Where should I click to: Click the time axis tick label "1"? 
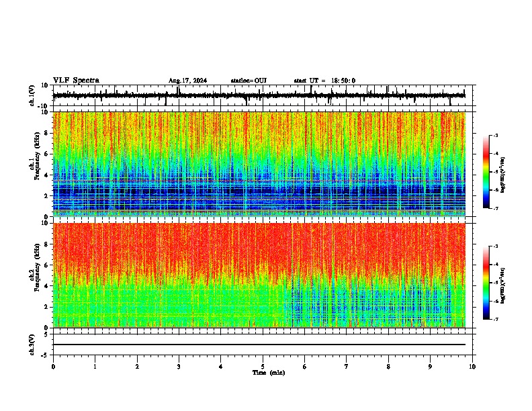pos(95,367)
